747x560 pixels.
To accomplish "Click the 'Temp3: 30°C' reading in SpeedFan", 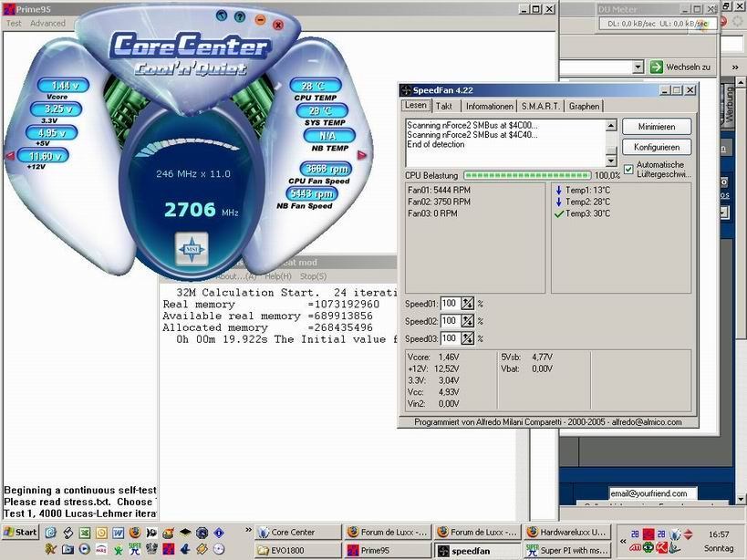I will point(587,213).
